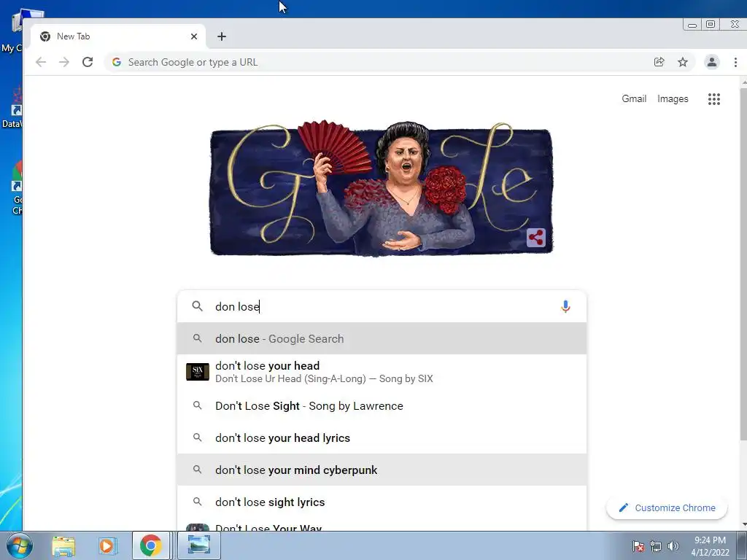Click the search icon beside 'don lose'
The width and height of the screenshot is (747, 560).
(197, 306)
